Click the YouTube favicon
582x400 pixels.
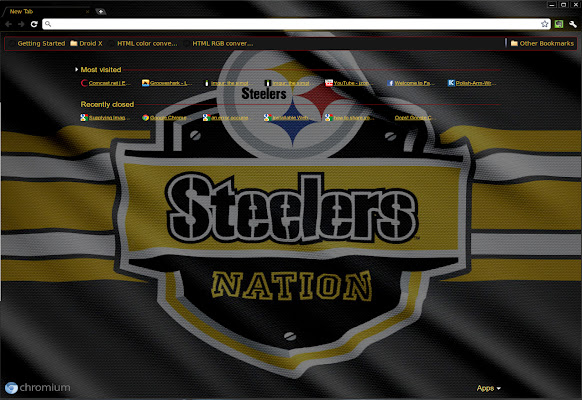point(328,83)
